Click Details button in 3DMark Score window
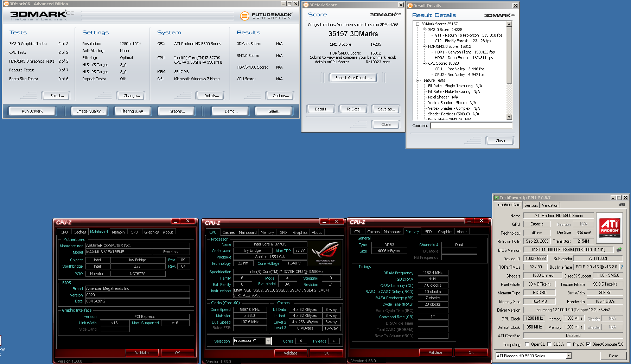 pyautogui.click(x=322, y=109)
